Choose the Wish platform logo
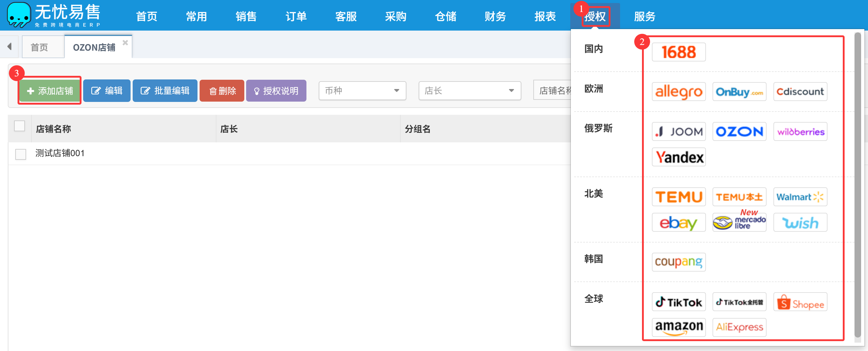868x351 pixels. tap(800, 222)
